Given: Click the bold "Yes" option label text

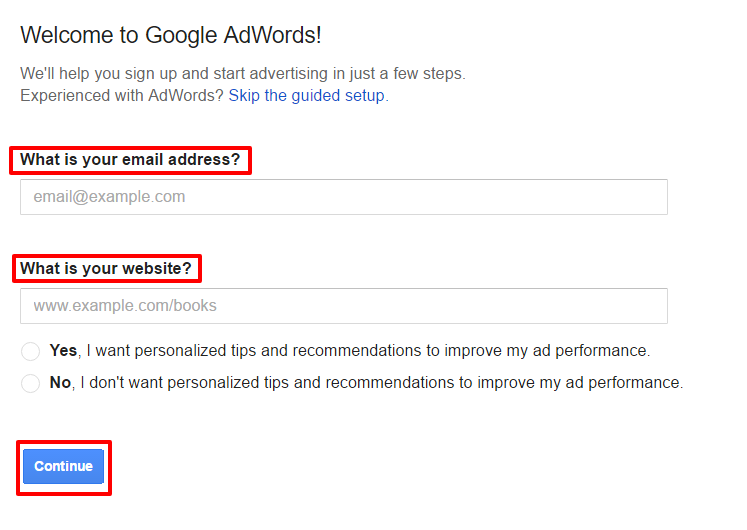Looking at the screenshot, I should coord(63,351).
